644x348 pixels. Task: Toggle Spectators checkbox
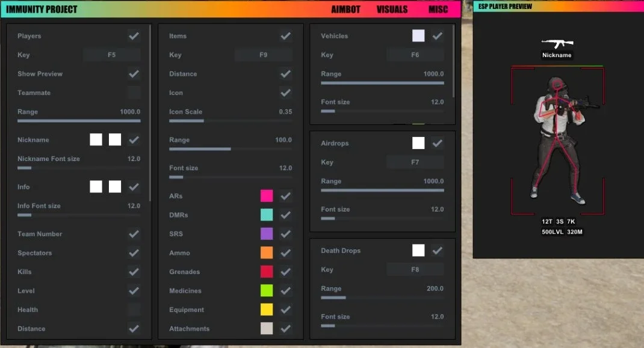pos(134,253)
